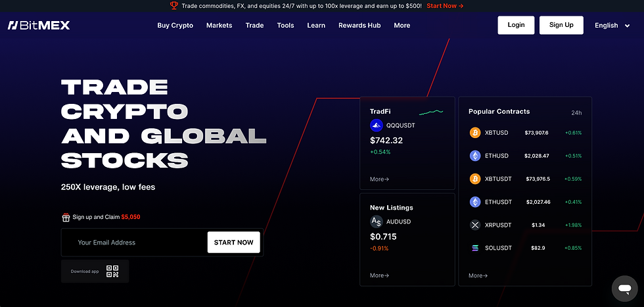
Task: Open the chat support bubble
Action: tap(625, 289)
